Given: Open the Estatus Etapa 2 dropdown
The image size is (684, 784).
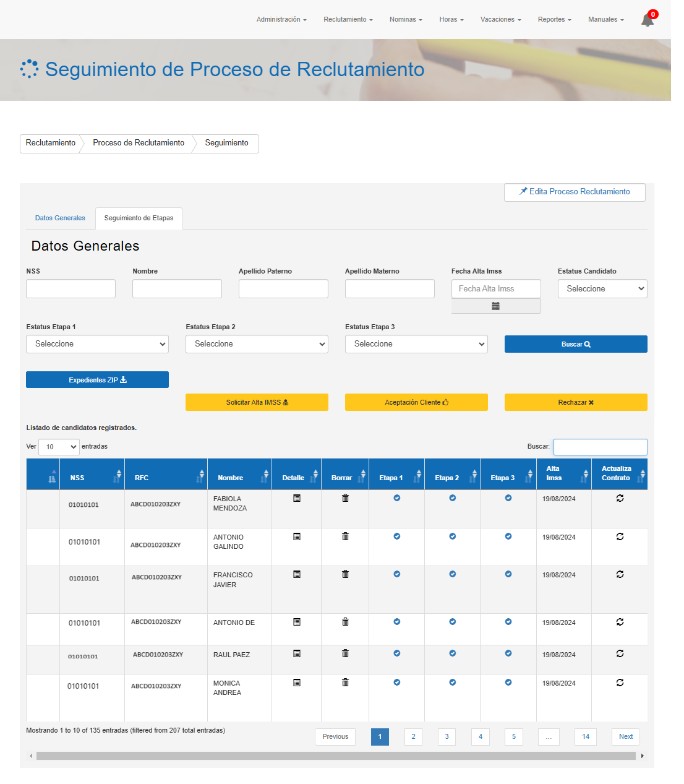Looking at the screenshot, I should (257, 344).
